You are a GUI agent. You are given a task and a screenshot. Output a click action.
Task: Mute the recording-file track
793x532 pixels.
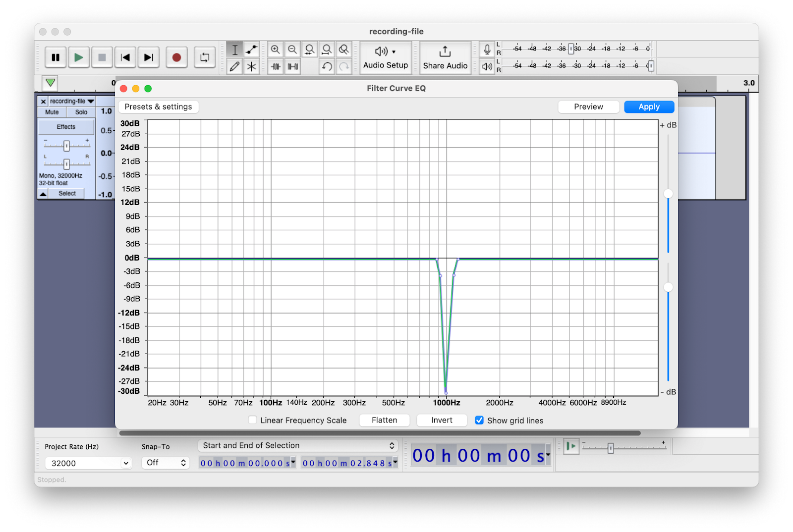[x=52, y=112]
